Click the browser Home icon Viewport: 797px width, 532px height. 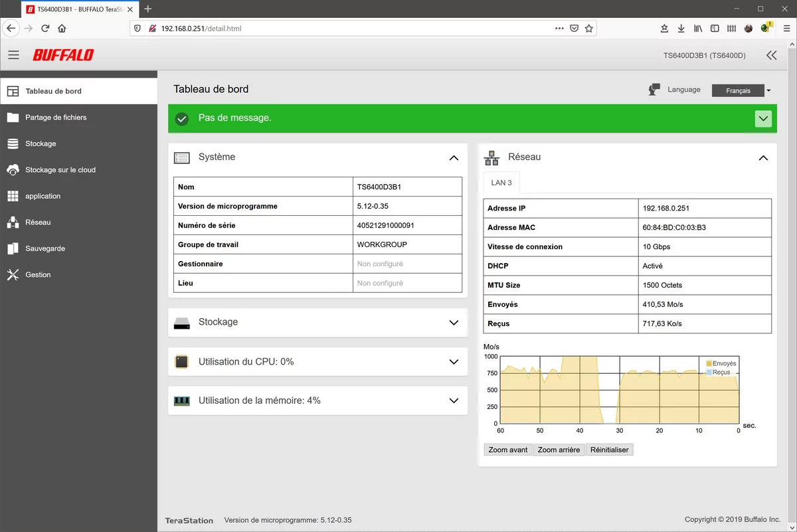point(62,29)
